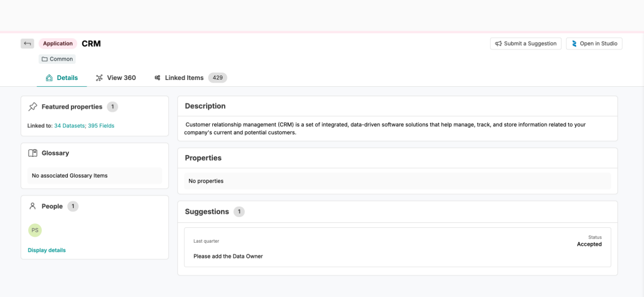The height and width of the screenshot is (297, 644).
Task: Select the Details tab
Action: (67, 78)
